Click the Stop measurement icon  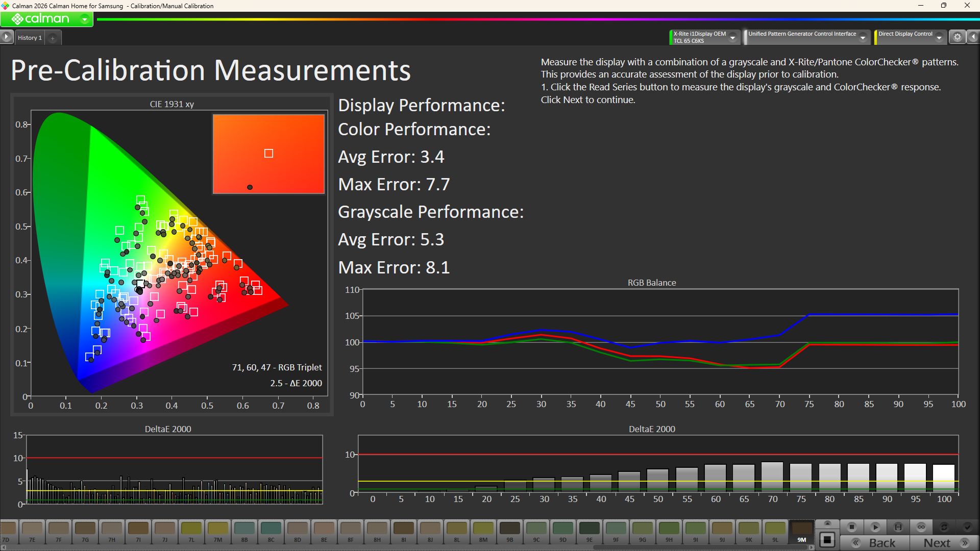852,527
